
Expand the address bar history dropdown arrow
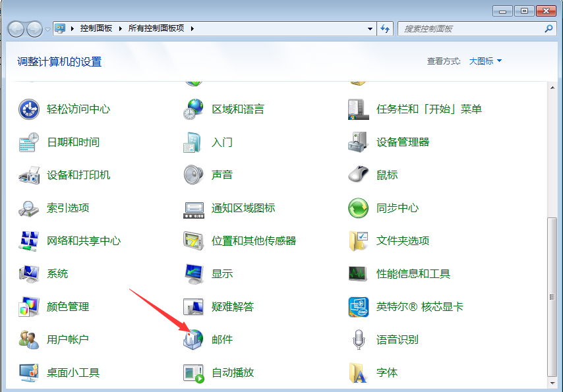pos(370,29)
